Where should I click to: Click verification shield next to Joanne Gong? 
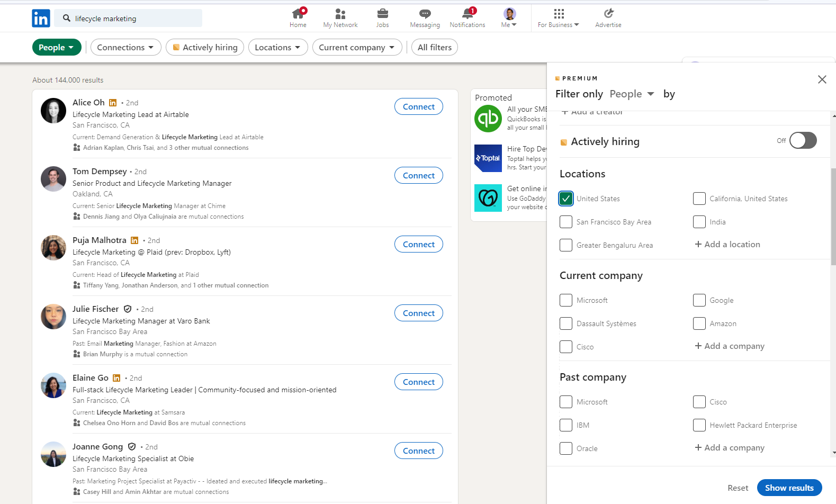click(132, 447)
